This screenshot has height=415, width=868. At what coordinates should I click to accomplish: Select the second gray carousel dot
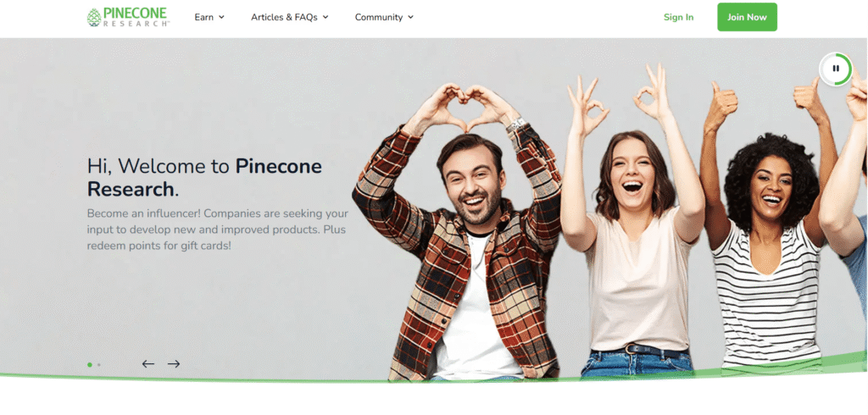pos(98,365)
